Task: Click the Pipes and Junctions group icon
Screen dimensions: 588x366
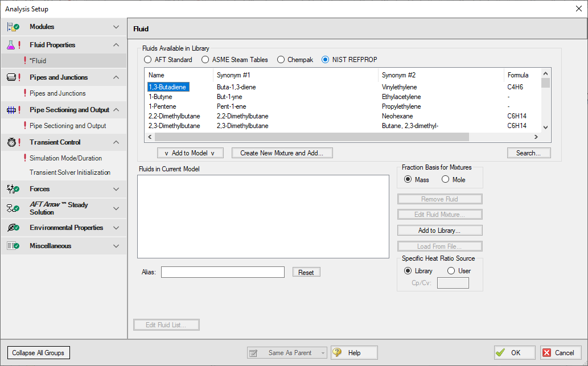Action: [13, 77]
